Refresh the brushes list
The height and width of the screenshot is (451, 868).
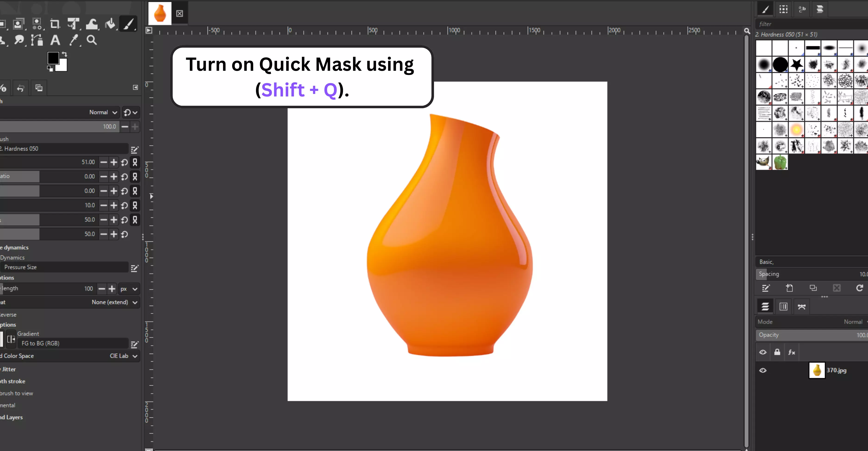(x=860, y=288)
